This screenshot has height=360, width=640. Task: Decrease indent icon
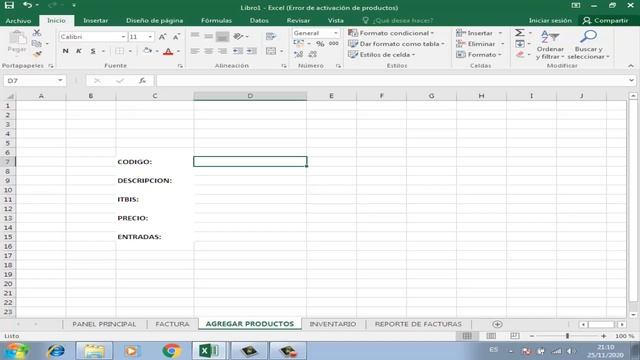pos(238,51)
